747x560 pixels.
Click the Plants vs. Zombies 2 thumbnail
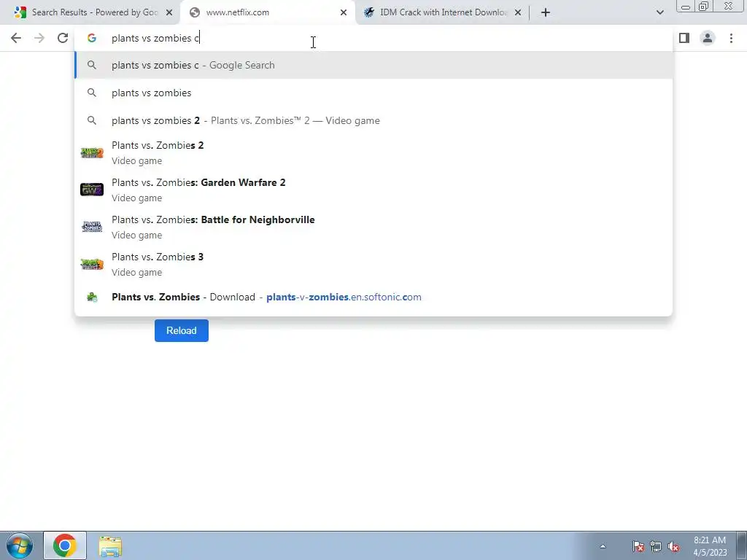pyautogui.click(x=92, y=153)
